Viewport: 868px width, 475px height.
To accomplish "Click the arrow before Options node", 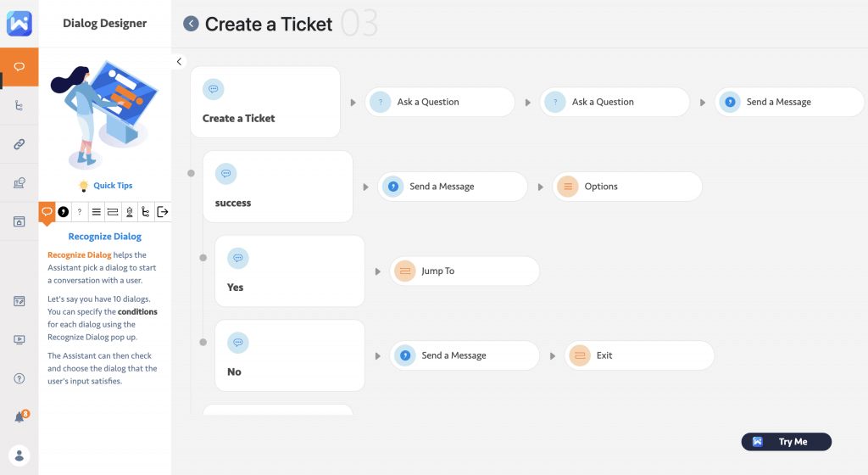I will pos(540,187).
